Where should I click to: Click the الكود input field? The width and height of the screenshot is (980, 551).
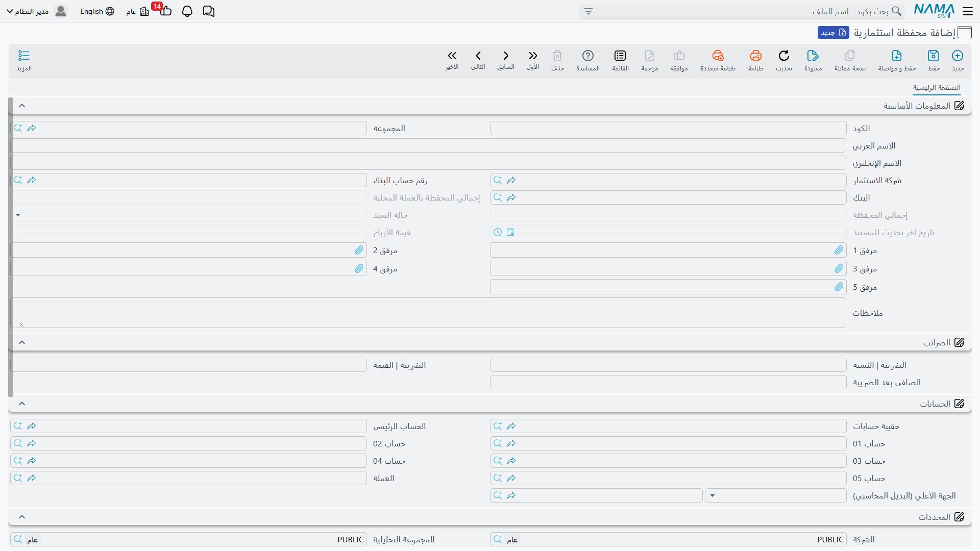pos(668,128)
